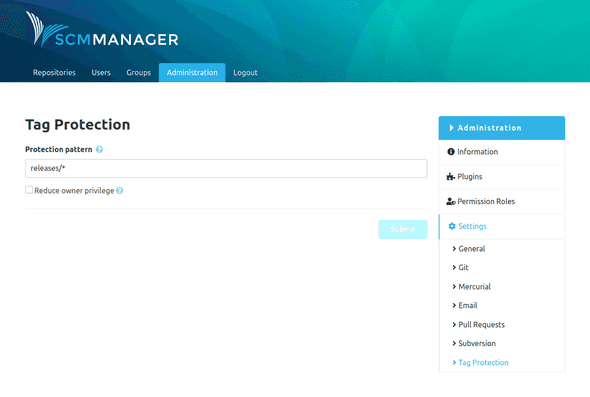Expand the Mercurial settings chevron
This screenshot has height=397, width=590.
tap(454, 287)
